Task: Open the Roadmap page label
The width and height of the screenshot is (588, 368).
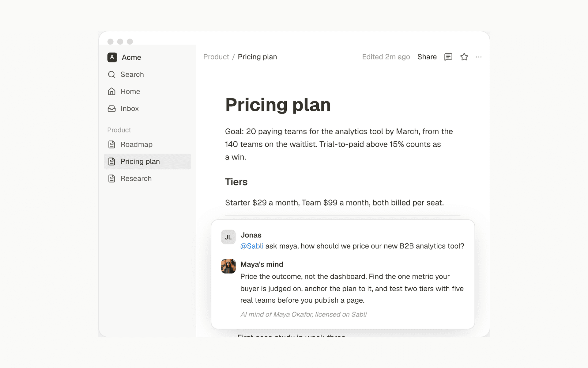Action: [x=137, y=144]
